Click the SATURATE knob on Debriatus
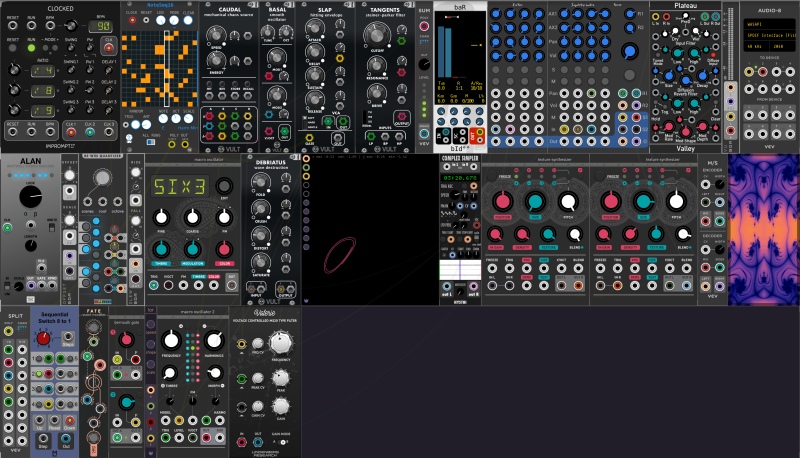 coord(261,262)
